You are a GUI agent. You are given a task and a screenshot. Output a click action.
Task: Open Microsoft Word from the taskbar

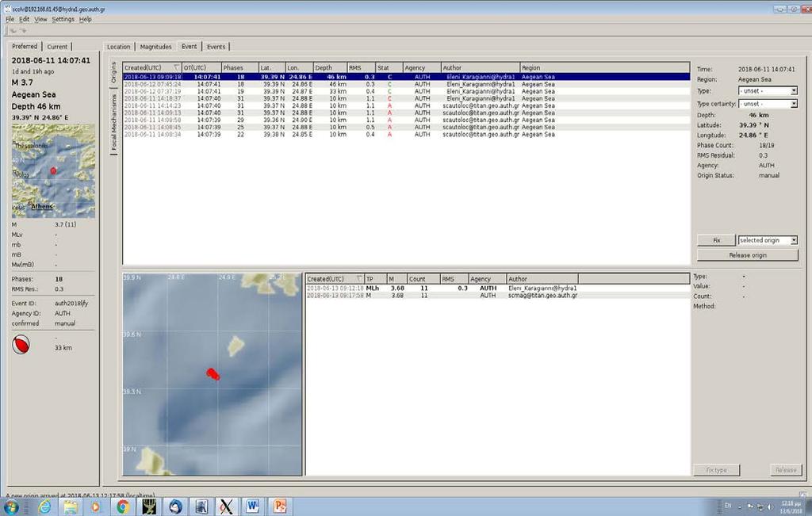click(253, 506)
